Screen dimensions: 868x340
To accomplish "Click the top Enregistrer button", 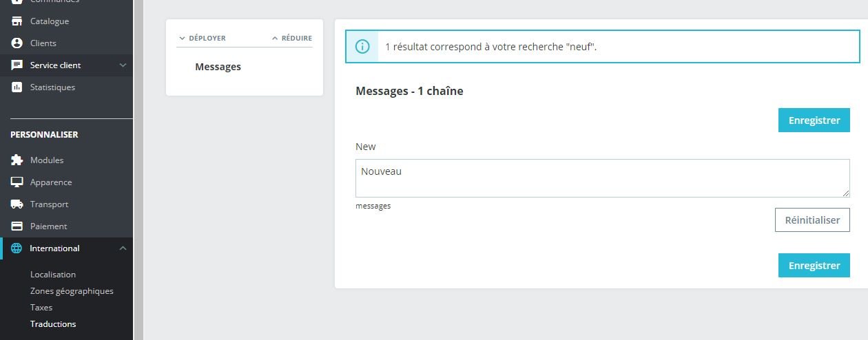I will (x=814, y=120).
